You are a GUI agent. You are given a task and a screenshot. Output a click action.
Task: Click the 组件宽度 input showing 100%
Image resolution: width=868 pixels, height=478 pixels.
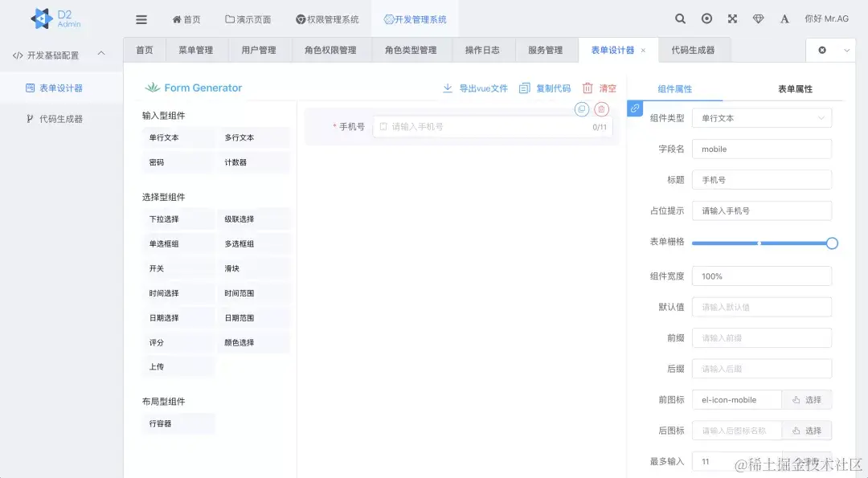click(x=760, y=276)
